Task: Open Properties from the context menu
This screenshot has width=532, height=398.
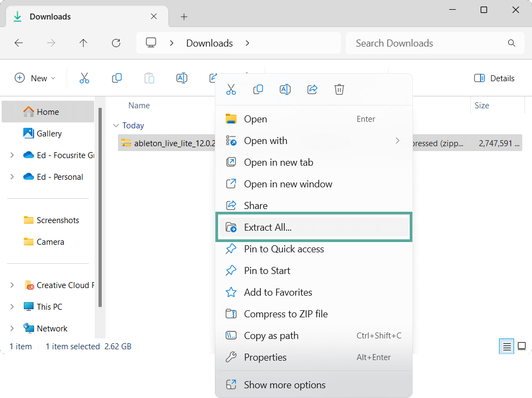Action: (314, 357)
